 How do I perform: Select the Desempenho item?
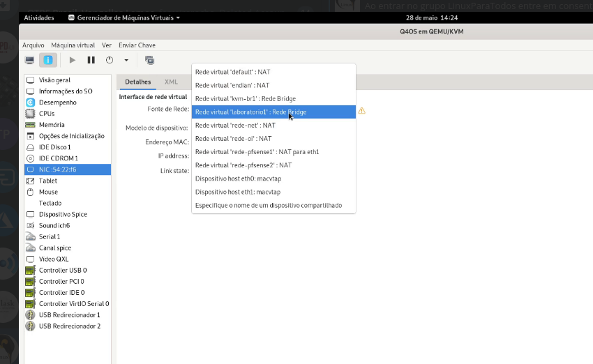[68, 103]
